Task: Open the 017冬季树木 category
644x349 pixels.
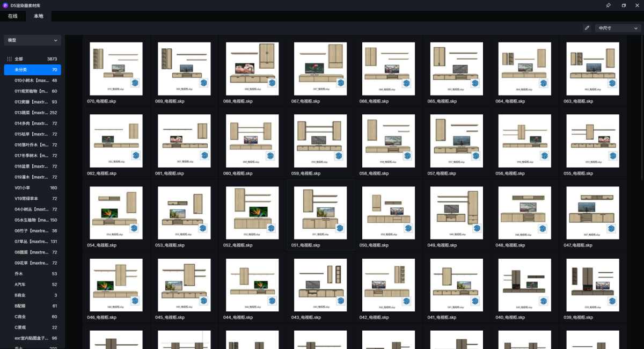Action: click(x=32, y=156)
